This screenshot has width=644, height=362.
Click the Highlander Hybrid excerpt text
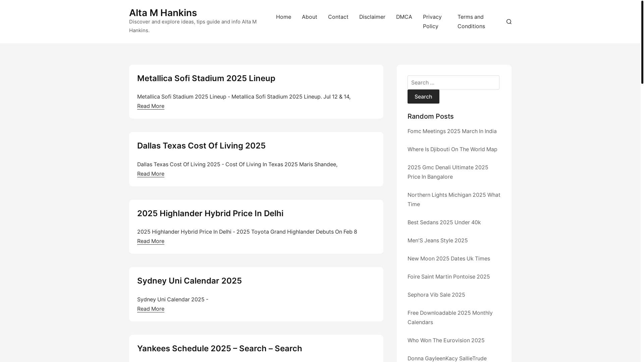247,232
